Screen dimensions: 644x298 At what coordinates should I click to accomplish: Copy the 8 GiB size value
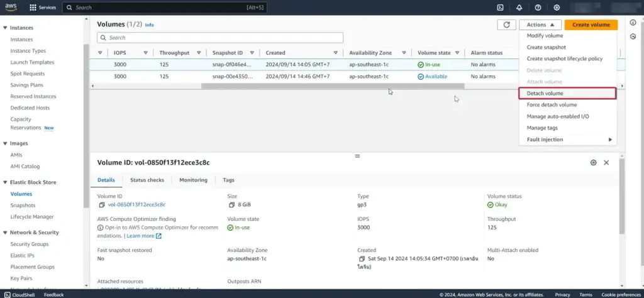pos(232,205)
